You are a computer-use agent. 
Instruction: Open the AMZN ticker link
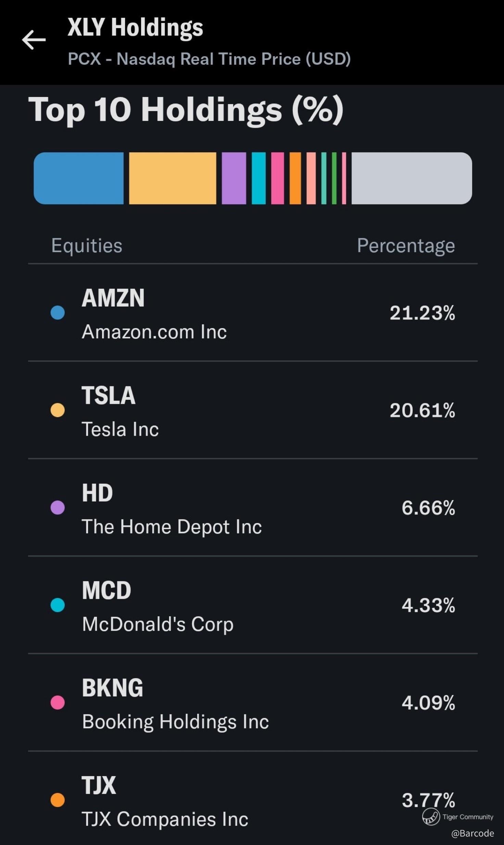point(113,298)
